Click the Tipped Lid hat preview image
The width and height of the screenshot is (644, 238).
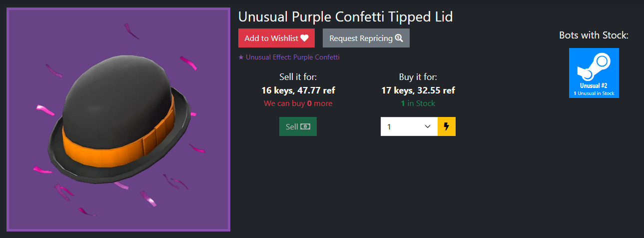tap(118, 119)
